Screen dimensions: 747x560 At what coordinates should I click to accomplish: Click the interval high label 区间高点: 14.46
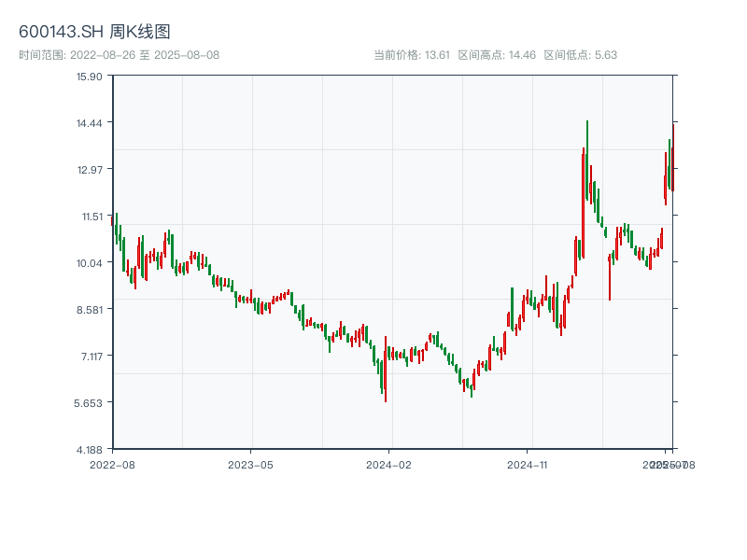coord(497,55)
